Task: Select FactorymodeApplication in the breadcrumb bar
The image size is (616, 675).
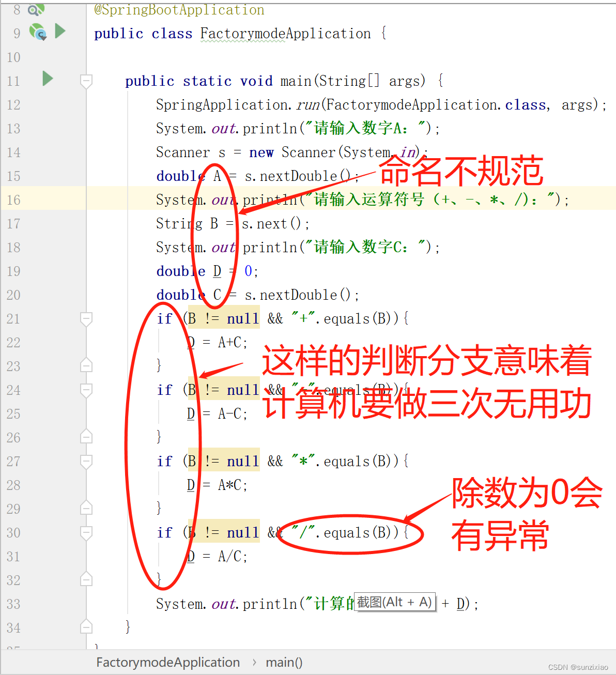Action: (168, 662)
